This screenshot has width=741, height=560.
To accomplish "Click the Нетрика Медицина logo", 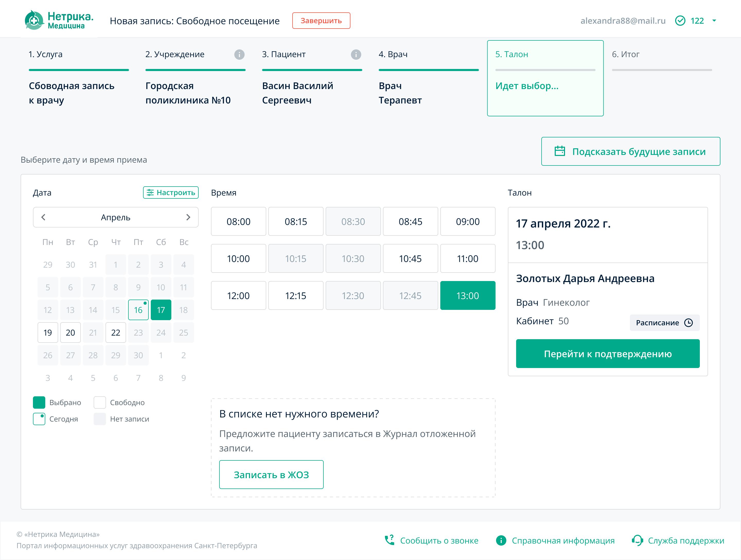I will click(x=59, y=20).
